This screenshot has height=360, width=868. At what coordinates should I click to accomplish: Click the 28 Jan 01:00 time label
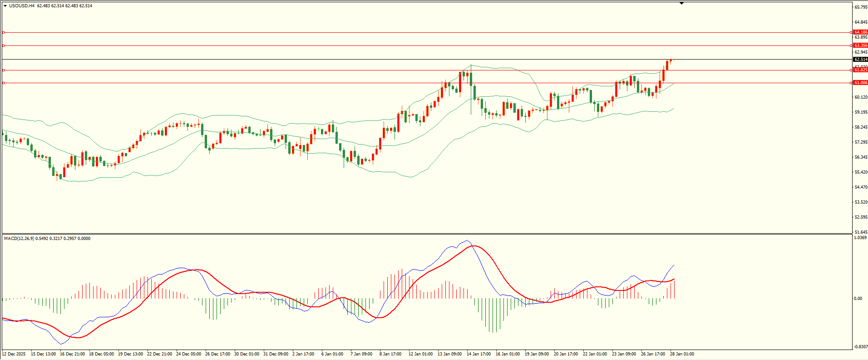coord(682,354)
